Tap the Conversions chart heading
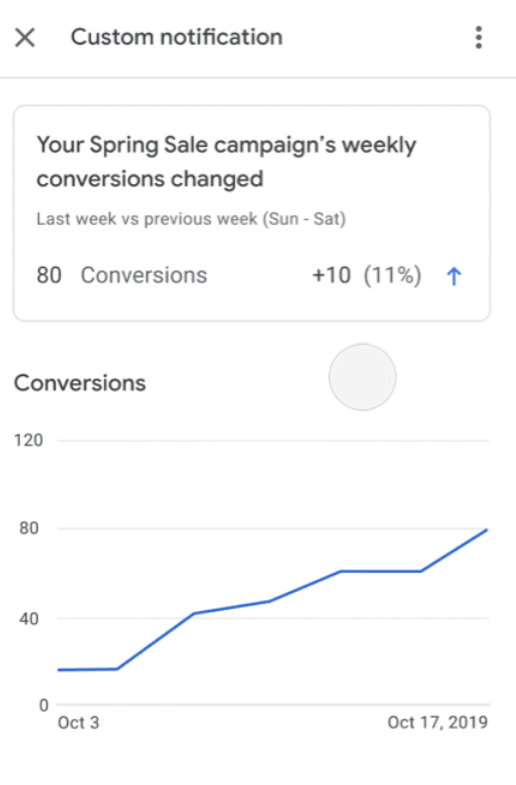Screen dimensions: 516x785 [80, 383]
